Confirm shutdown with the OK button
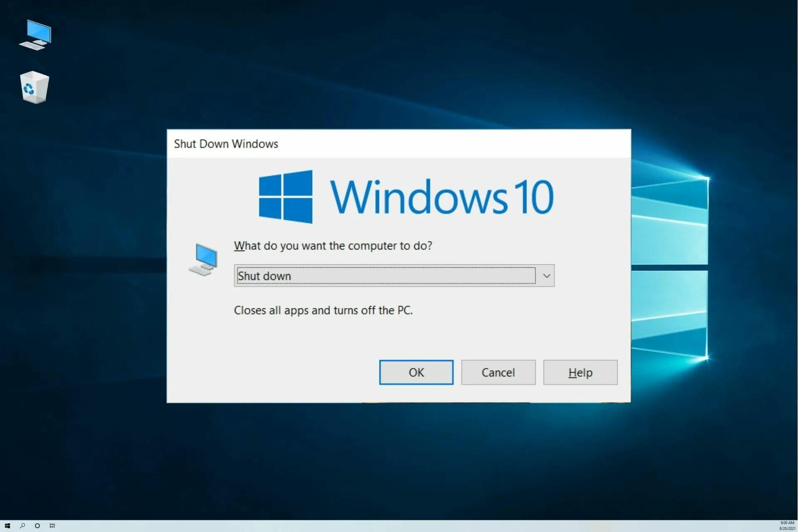The image size is (798, 532). (416, 372)
